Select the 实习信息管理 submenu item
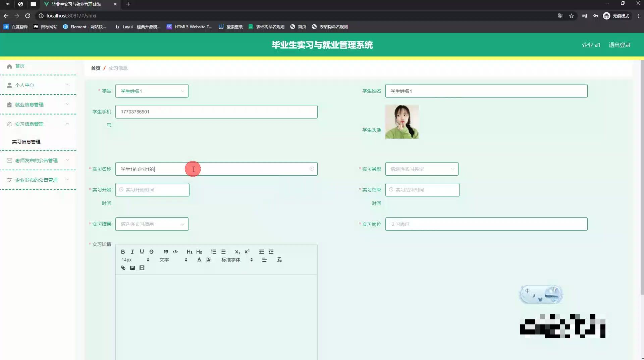This screenshot has width=644, height=360. coord(26,141)
